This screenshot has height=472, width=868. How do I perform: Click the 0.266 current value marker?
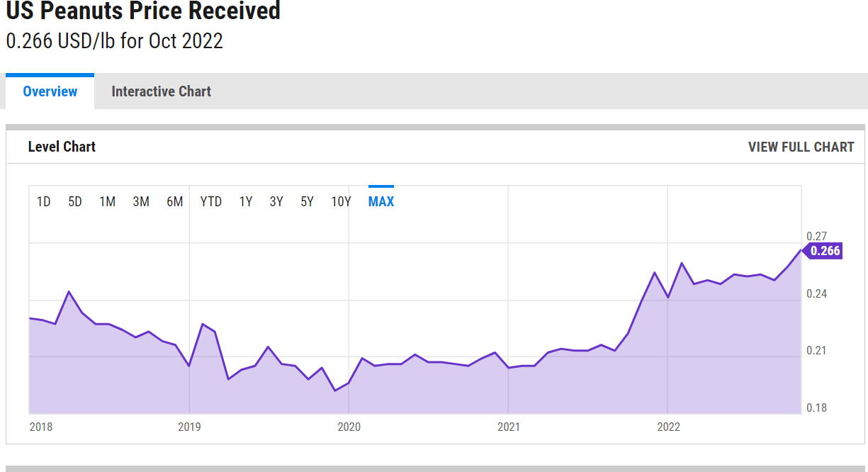(824, 250)
